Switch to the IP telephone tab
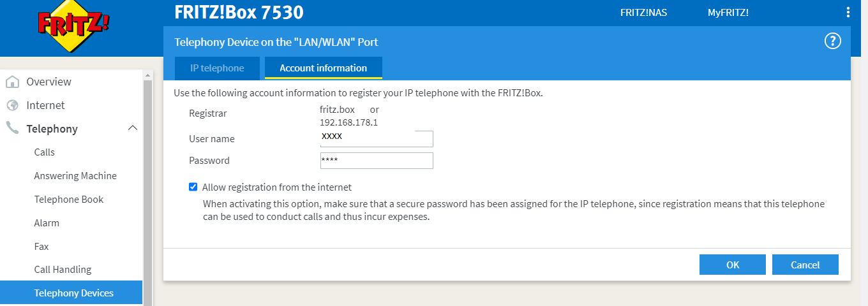The image size is (868, 306). (217, 68)
